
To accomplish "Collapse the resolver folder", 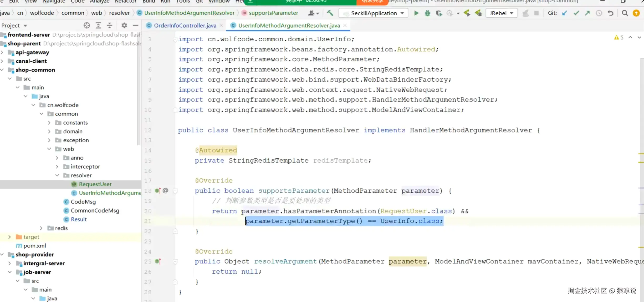I will tap(57, 175).
